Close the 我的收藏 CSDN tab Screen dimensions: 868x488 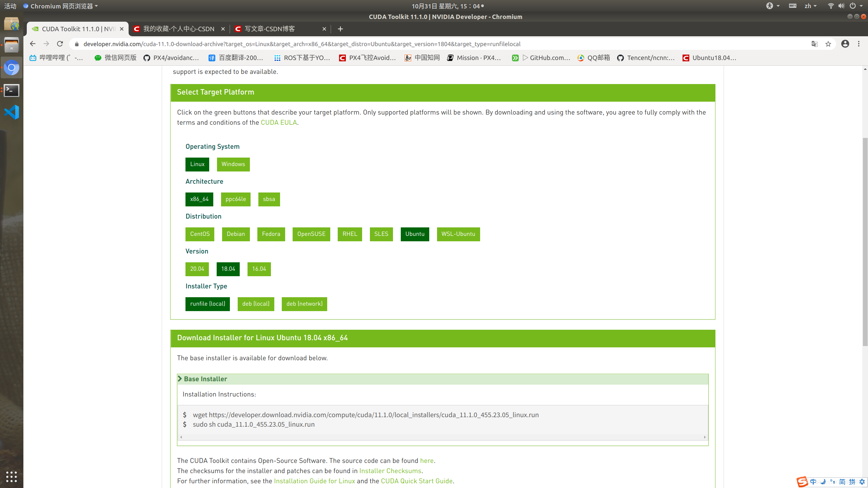223,29
